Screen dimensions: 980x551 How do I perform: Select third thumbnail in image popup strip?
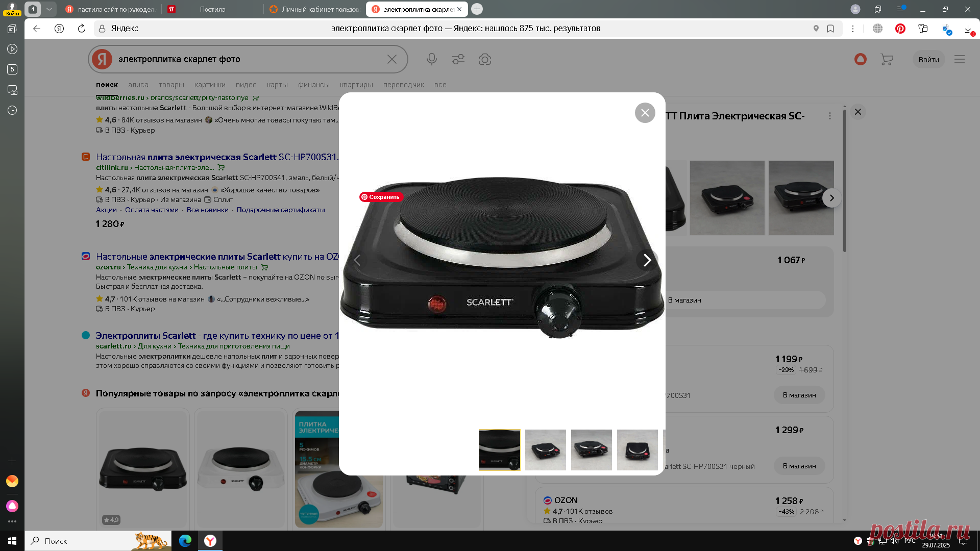pos(592,450)
